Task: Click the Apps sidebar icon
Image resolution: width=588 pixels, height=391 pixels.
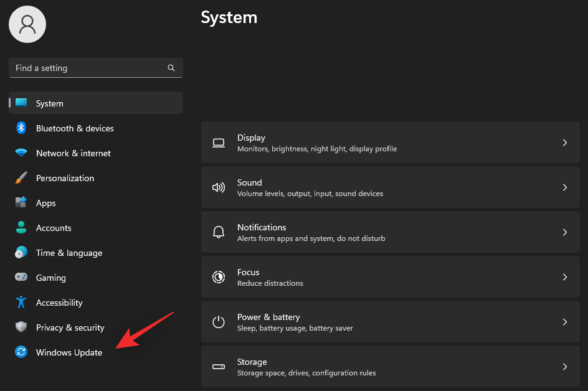Action: (21, 203)
